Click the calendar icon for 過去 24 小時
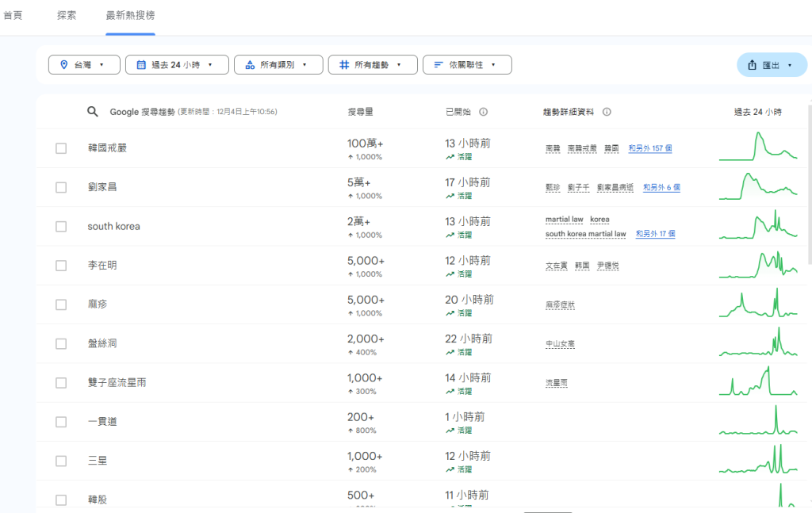Image resolution: width=812 pixels, height=513 pixels. [x=141, y=65]
